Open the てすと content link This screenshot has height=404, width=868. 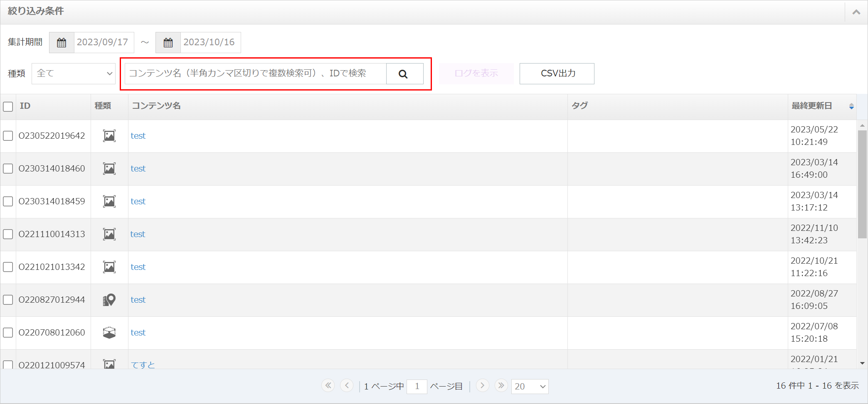(x=143, y=365)
